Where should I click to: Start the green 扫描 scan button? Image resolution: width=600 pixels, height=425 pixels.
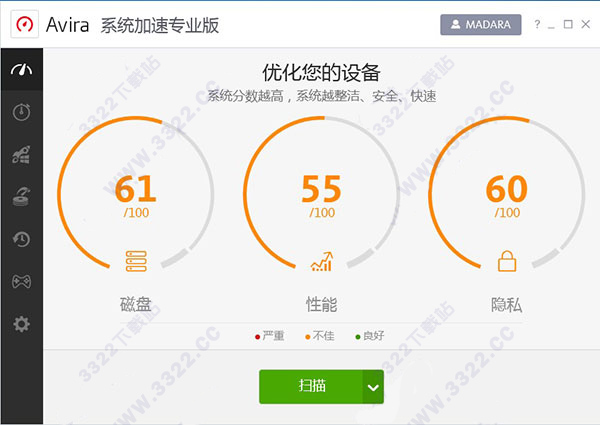pyautogui.click(x=311, y=386)
